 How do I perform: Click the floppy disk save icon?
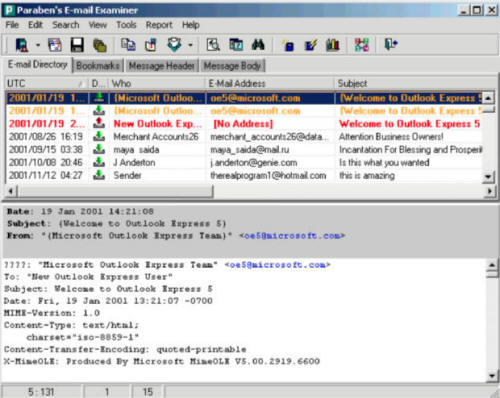point(77,45)
